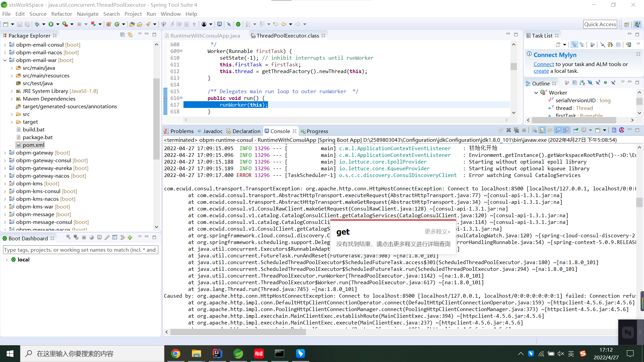Open the Run button dropdown arrow
644x362 pixels.
click(58, 24)
